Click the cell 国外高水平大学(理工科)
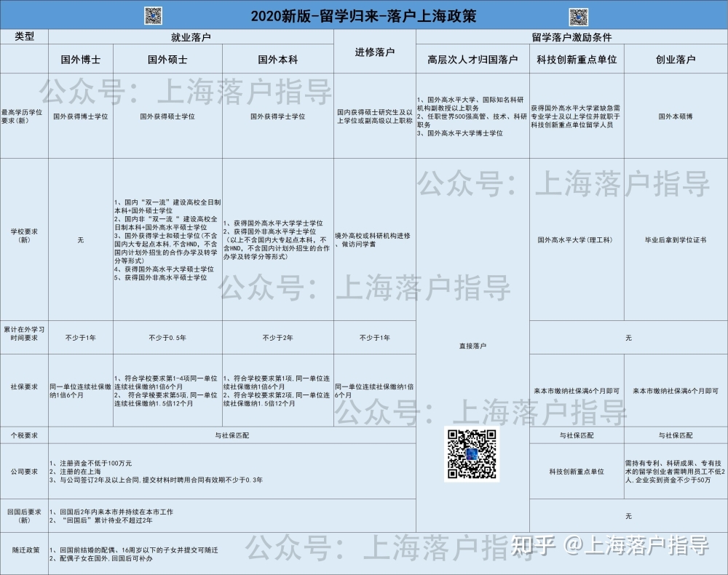This screenshot has width=728, height=575. click(x=575, y=240)
